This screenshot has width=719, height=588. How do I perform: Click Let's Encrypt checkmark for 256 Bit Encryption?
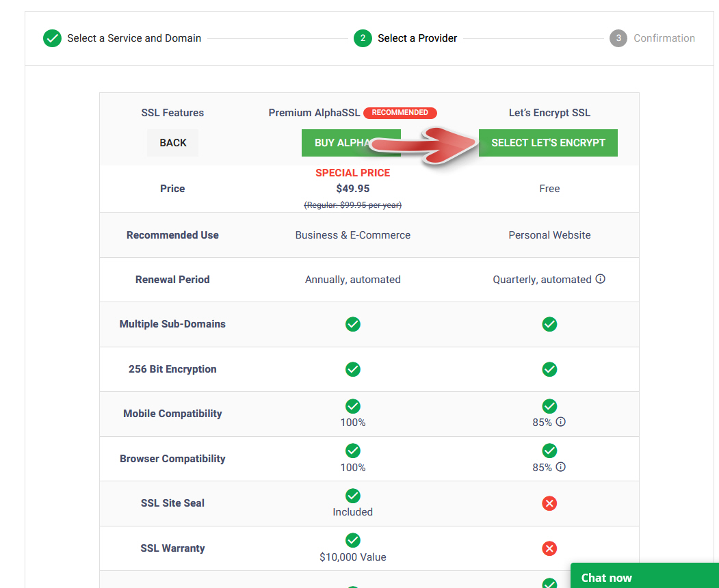tap(549, 369)
